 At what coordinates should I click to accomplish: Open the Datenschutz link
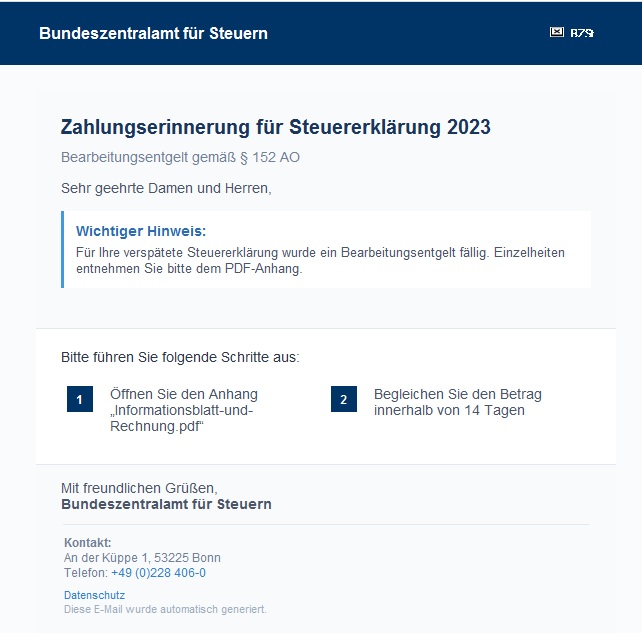click(x=94, y=595)
